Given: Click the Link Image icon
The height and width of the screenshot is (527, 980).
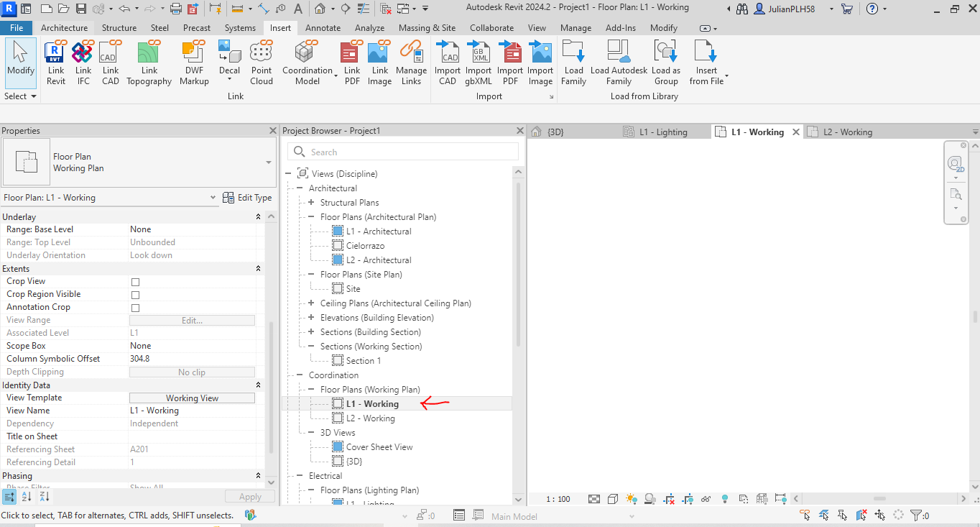Looking at the screenshot, I should tap(379, 63).
